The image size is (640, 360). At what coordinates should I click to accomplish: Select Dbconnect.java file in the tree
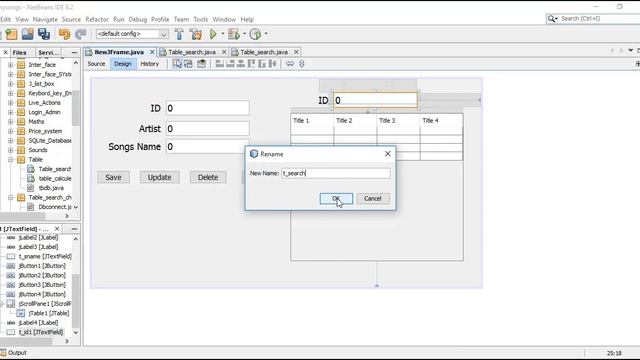pyautogui.click(x=55, y=207)
